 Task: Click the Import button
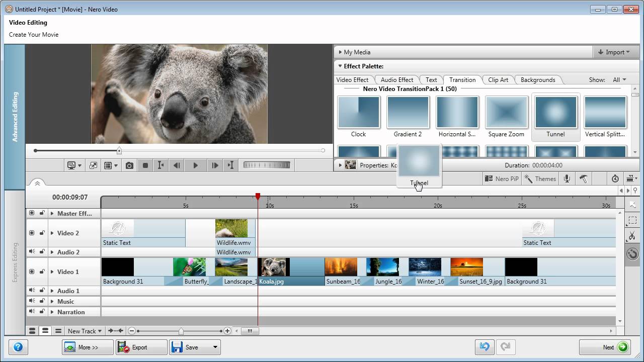(615, 52)
